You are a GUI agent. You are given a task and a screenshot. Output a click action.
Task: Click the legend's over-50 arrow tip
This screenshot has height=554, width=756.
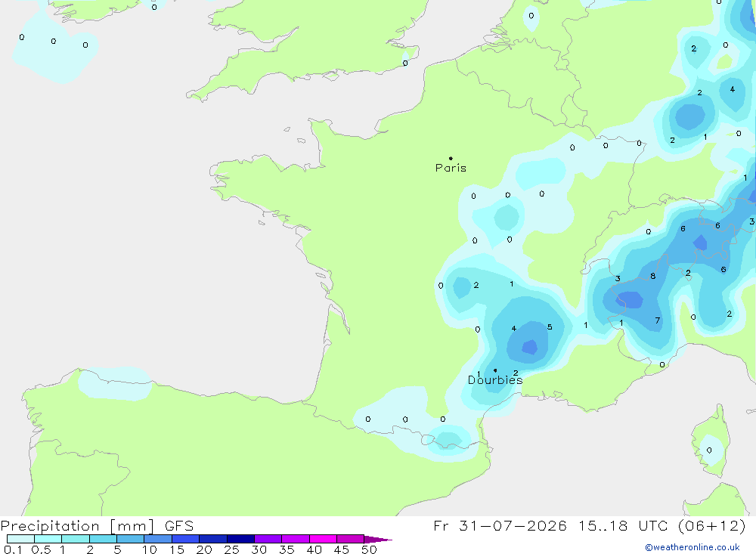point(379,540)
